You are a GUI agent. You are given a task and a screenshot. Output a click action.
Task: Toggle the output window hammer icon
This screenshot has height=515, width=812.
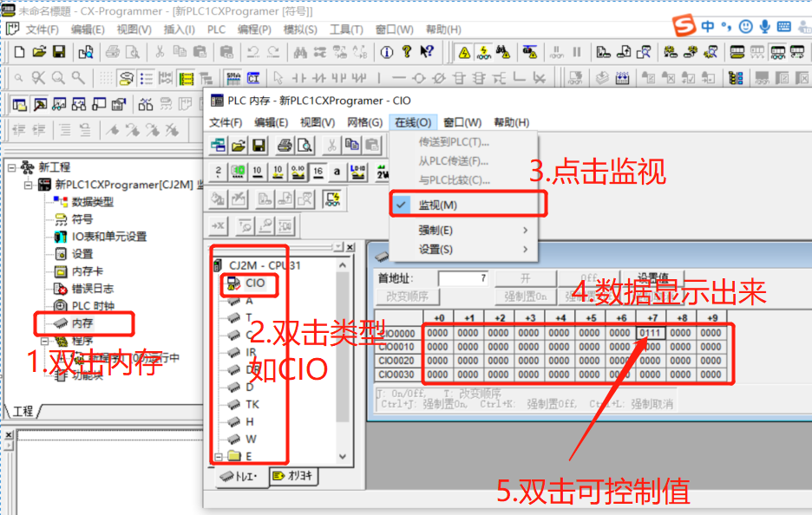click(x=39, y=105)
